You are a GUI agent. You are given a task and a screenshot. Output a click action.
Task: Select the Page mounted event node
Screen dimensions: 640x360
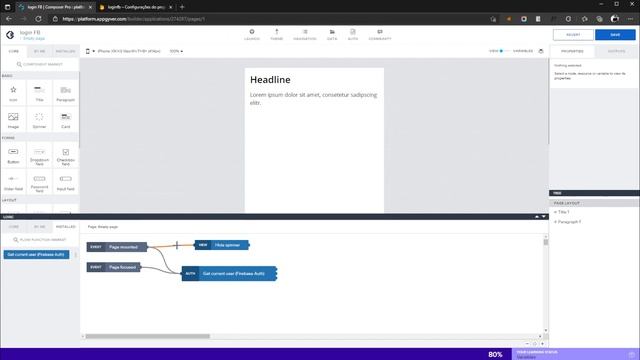pyautogui.click(x=117, y=247)
